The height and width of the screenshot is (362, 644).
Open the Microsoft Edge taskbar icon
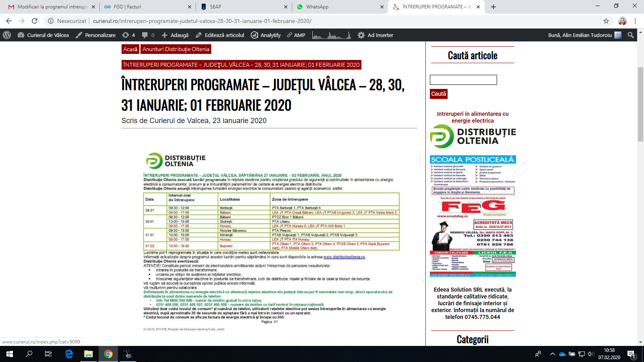[x=69, y=354]
